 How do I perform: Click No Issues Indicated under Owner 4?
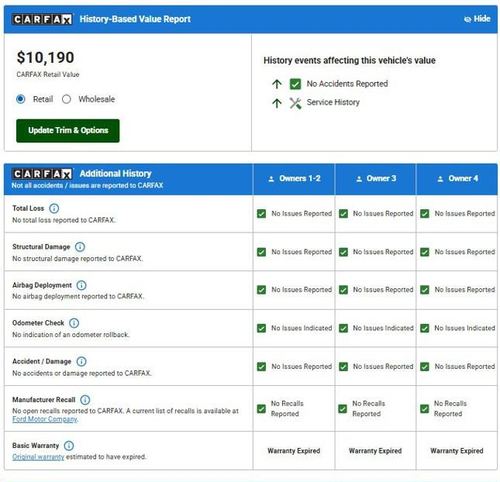465,328
